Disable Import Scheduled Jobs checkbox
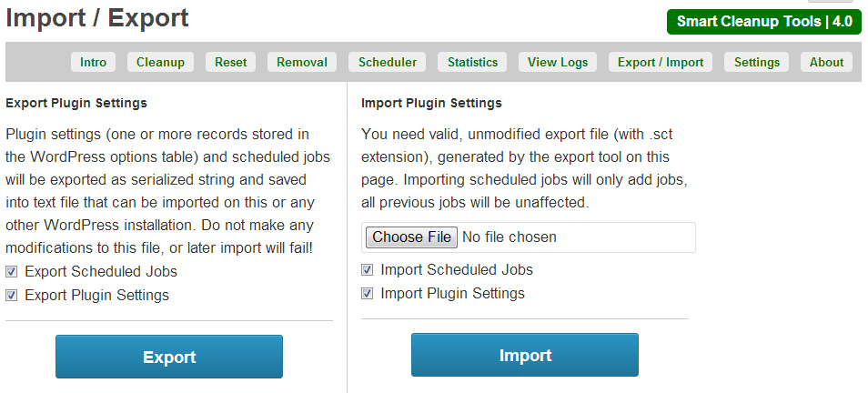The height and width of the screenshot is (393, 868). click(x=368, y=269)
